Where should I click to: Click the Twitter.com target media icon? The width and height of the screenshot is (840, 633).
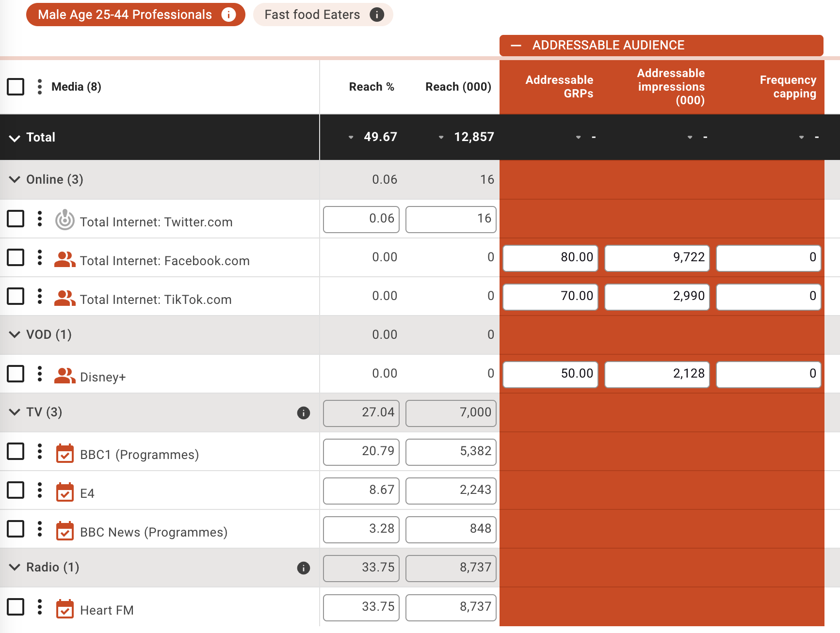(x=65, y=220)
